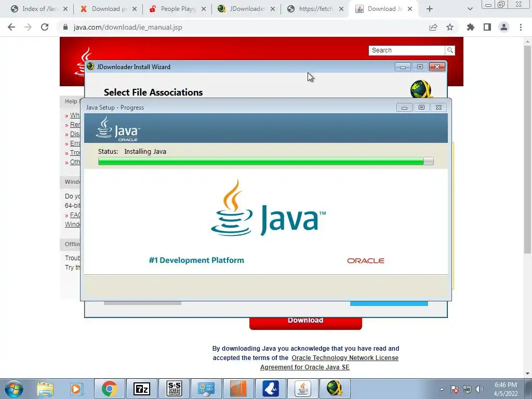
Task: Click the magnifier search icon on java.com
Action: click(450, 50)
